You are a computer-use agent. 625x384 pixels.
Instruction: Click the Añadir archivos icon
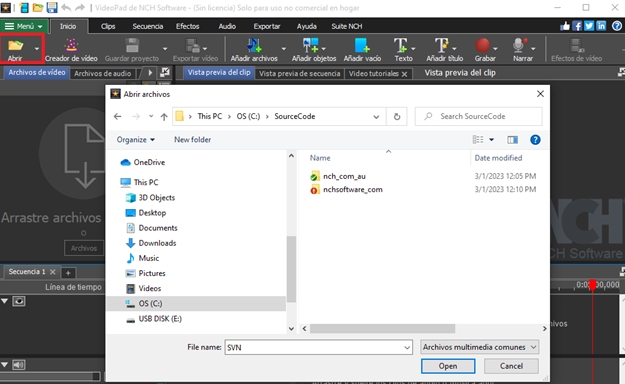(254, 45)
